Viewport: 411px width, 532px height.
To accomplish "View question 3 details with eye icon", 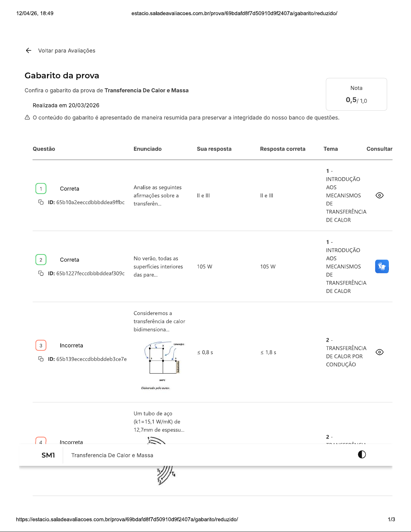I will coord(379,352).
